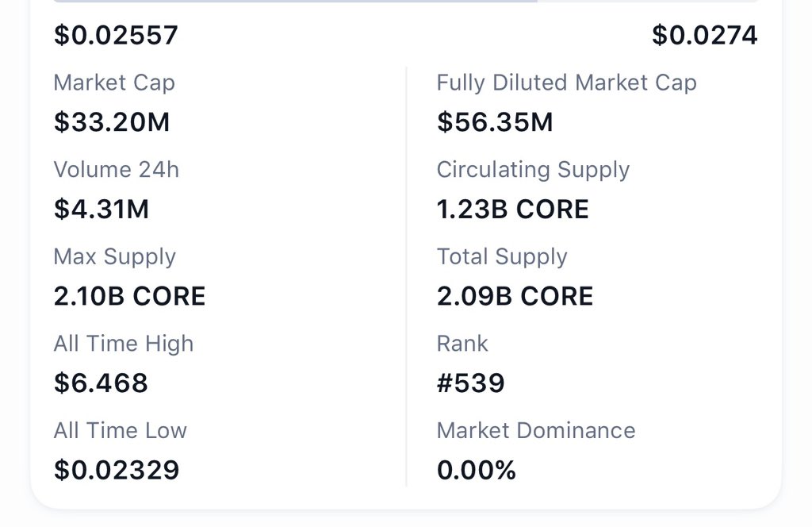Click the Market Cap label
This screenshot has height=527, width=812.
(114, 83)
